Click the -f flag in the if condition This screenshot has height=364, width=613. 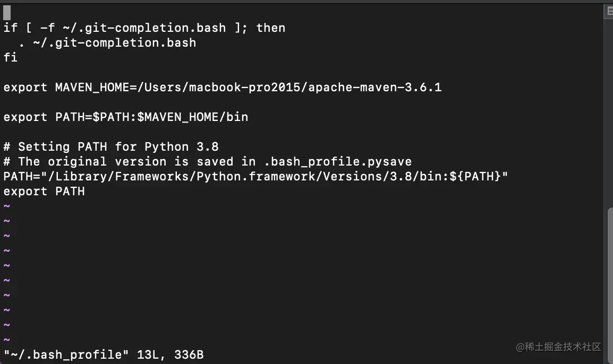point(47,28)
